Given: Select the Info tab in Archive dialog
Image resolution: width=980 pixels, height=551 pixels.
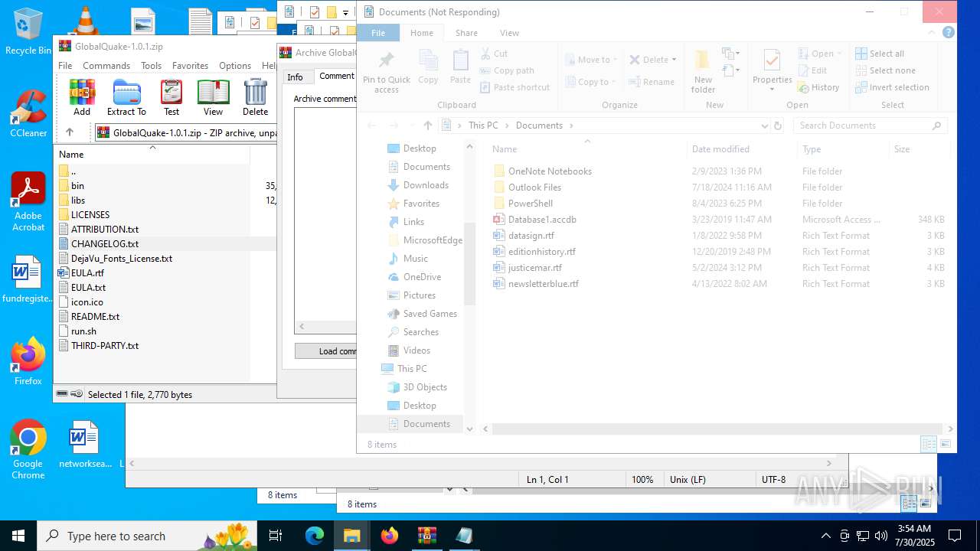Looking at the screenshot, I should 295,77.
